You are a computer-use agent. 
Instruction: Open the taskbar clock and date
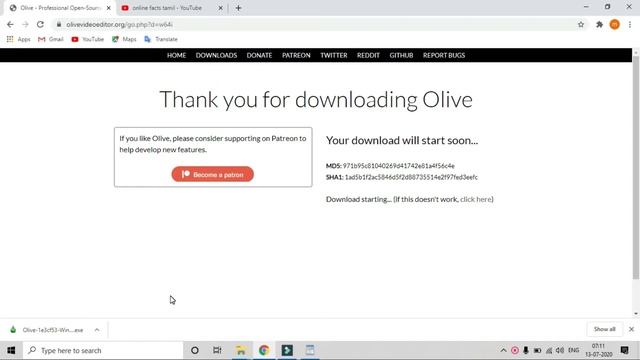(598, 350)
